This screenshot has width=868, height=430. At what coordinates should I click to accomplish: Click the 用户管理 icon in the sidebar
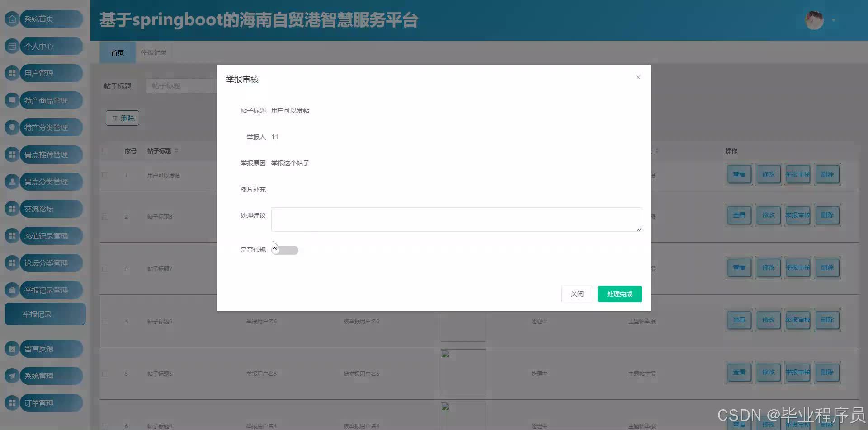pyautogui.click(x=12, y=73)
